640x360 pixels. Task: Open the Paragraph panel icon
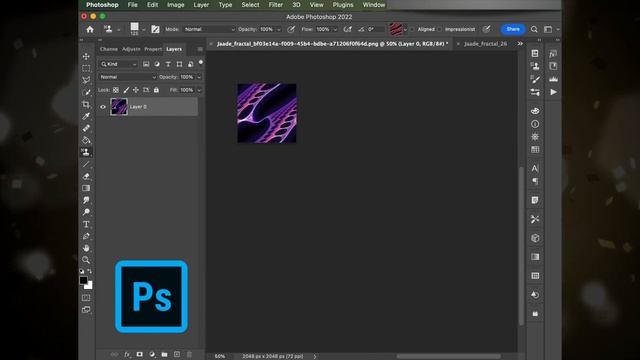pos(535,181)
